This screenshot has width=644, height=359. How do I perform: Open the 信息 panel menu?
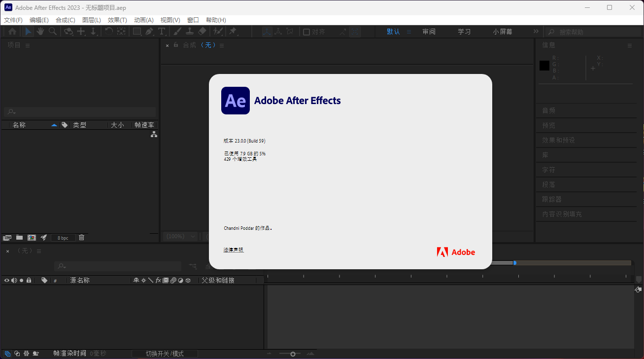coord(629,45)
